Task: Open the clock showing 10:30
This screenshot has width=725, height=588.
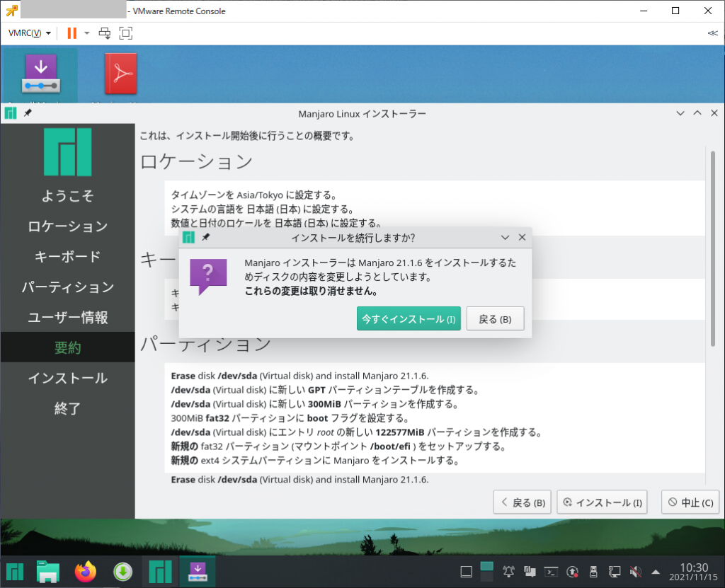Action: tap(693, 572)
